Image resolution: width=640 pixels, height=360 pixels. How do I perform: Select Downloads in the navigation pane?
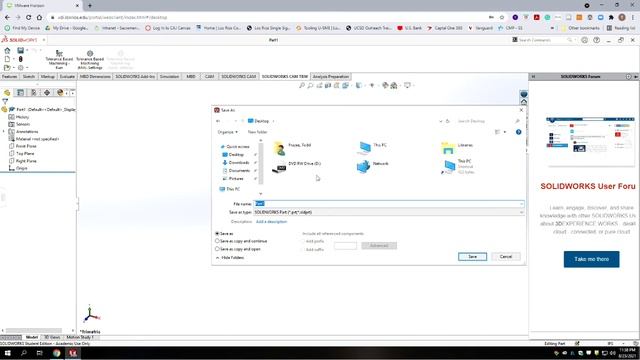239,162
